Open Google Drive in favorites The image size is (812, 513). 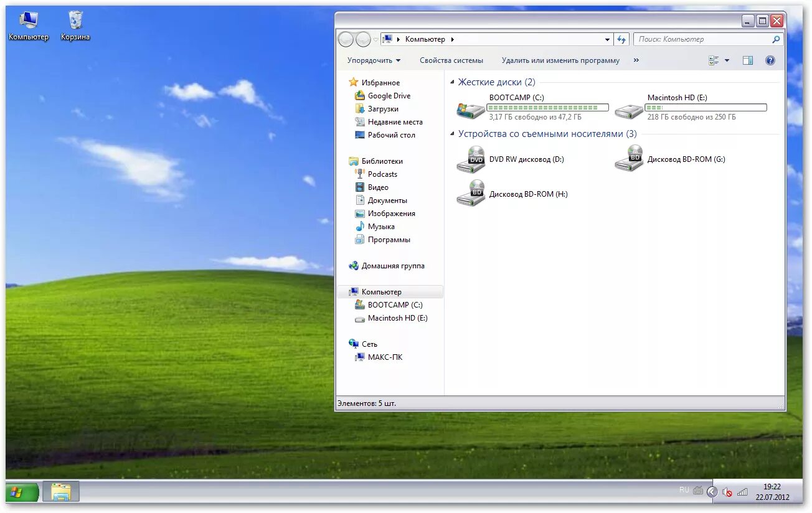pos(382,96)
